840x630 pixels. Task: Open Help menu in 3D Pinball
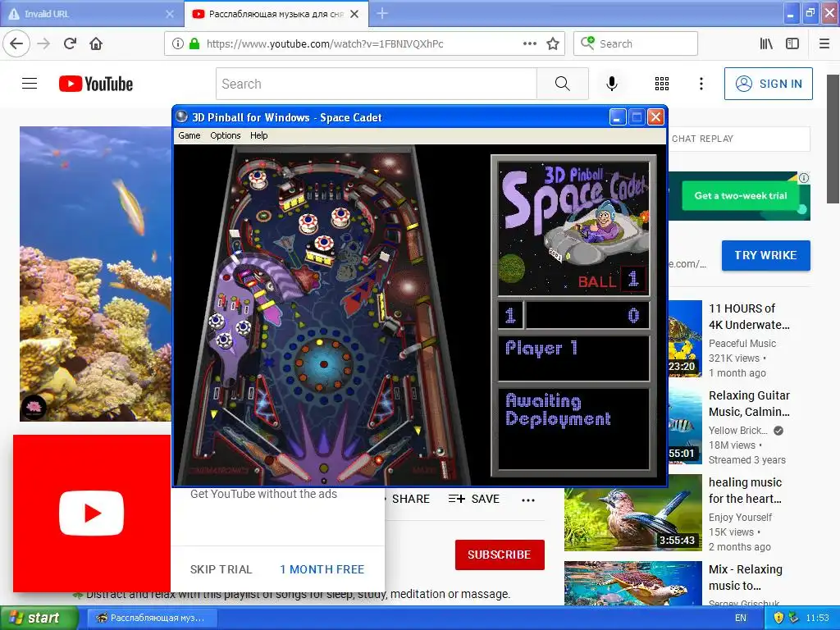click(258, 135)
